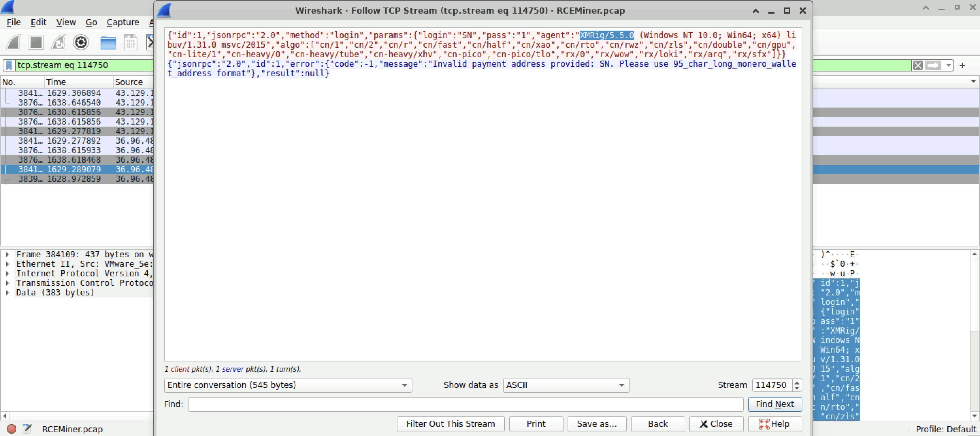This screenshot has height=436, width=980.
Task: Click the Find Next button
Action: click(x=774, y=404)
